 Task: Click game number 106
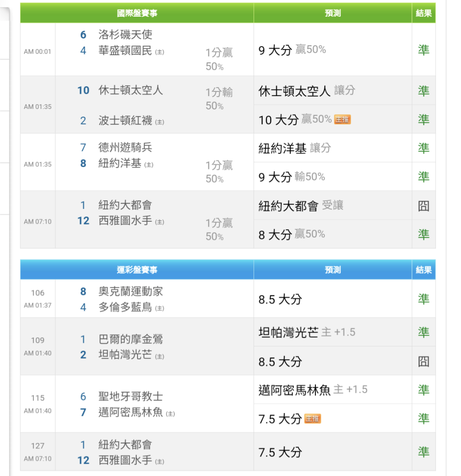[38, 293]
